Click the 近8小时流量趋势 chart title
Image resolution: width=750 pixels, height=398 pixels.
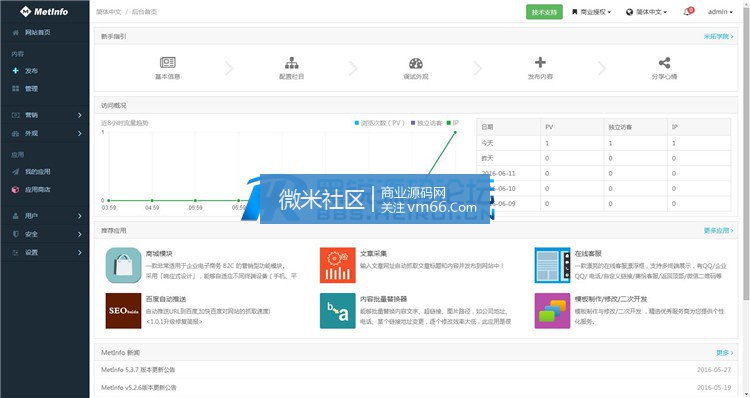pos(125,123)
